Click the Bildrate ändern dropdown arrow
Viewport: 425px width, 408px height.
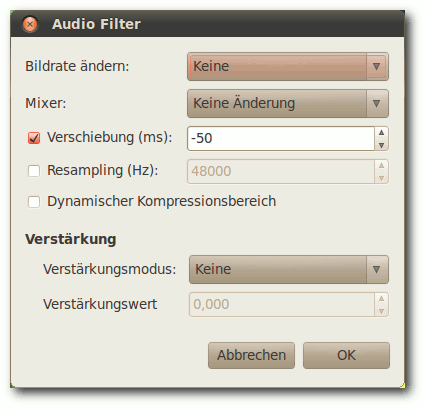tap(377, 66)
